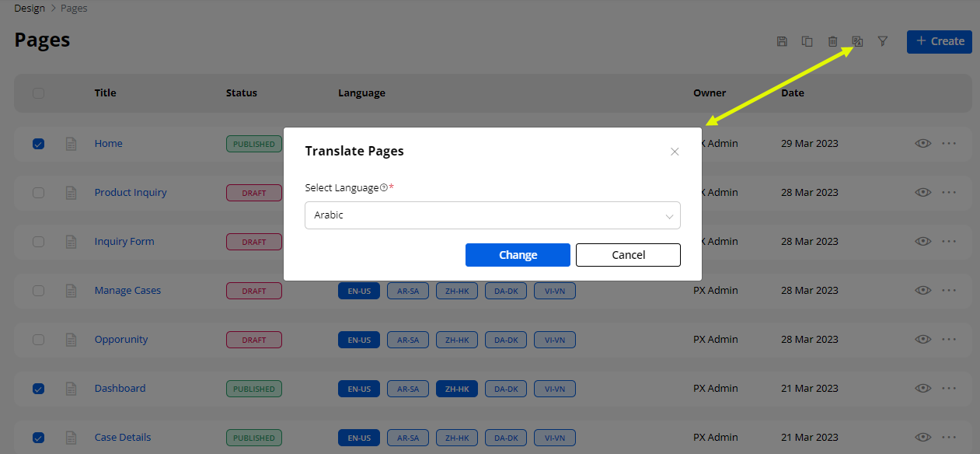Uncheck the Home page checkbox

coord(39,144)
